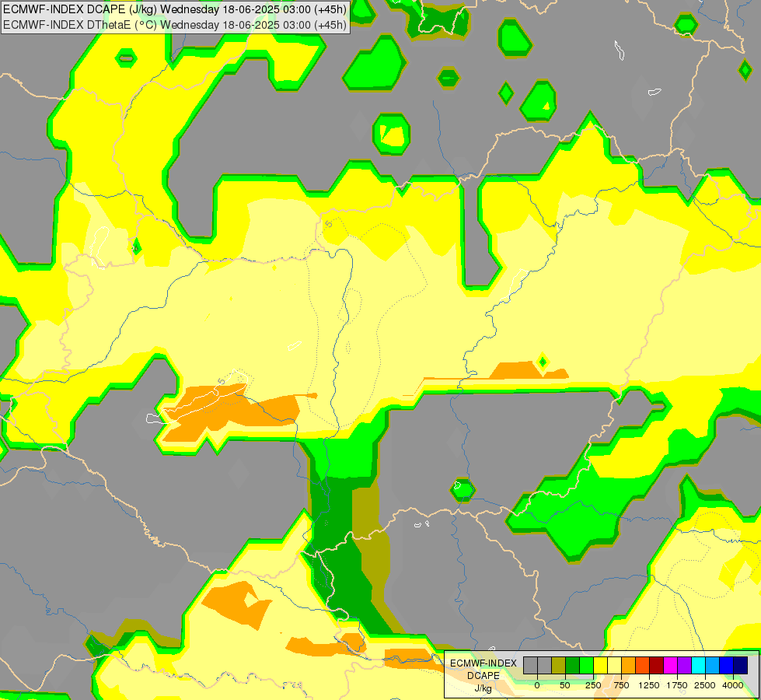Select the navy legend swatch at scale end
The width and height of the screenshot is (761, 700).
pyautogui.click(x=740, y=665)
